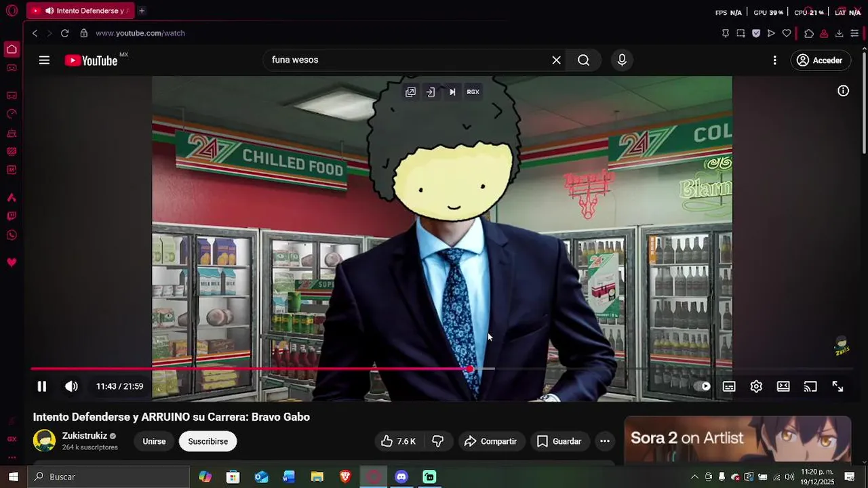
Task: Open the Sora 2 on Artlist ad
Action: coord(737,439)
